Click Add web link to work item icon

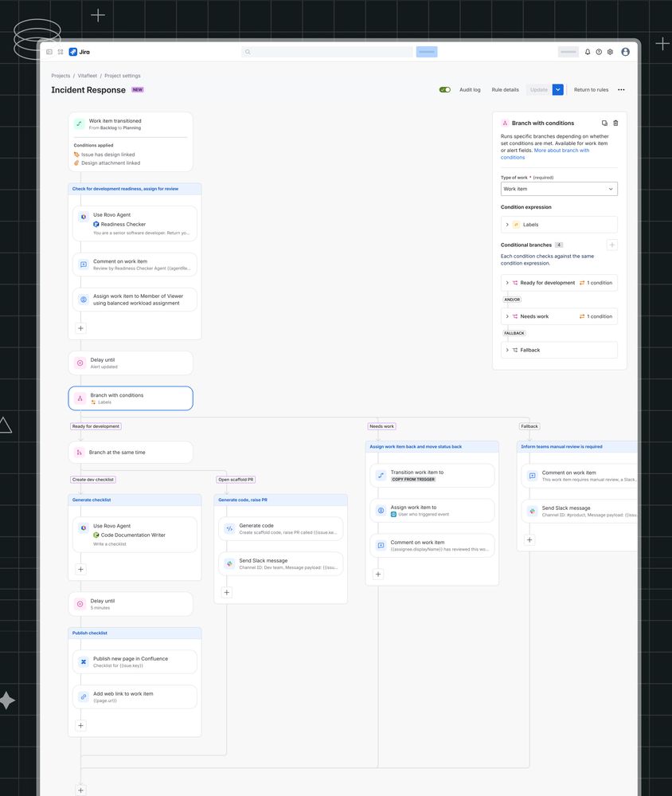(84, 697)
